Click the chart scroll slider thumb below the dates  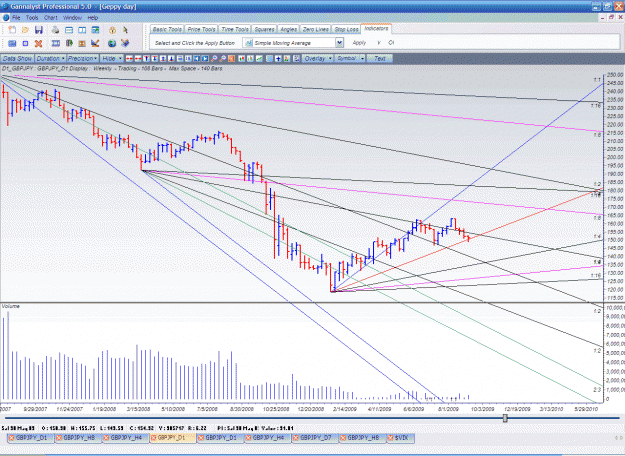click(505, 418)
